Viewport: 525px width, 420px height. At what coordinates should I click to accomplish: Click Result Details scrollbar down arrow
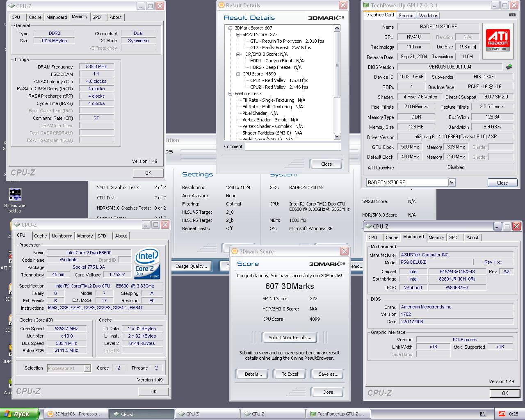337,137
